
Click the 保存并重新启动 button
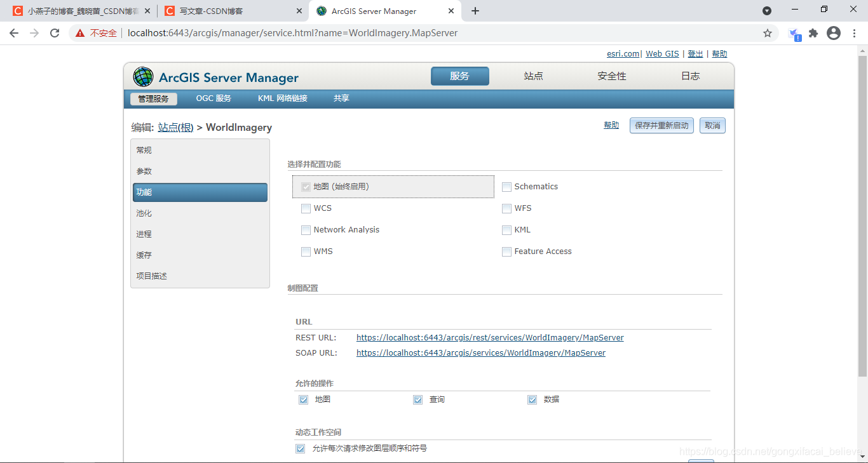[661, 126]
